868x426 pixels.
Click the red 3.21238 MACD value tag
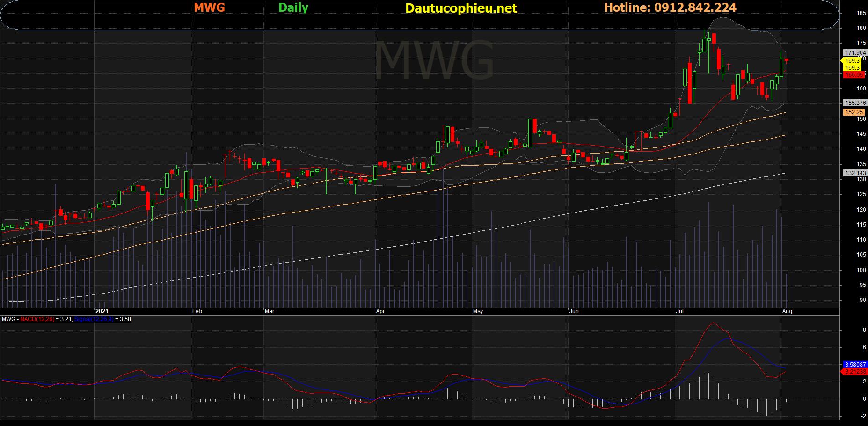pyautogui.click(x=855, y=372)
